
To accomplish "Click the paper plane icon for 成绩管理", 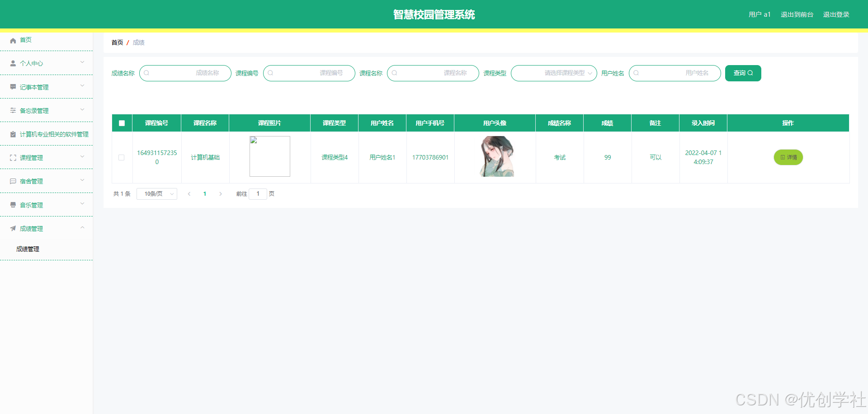I will point(13,228).
